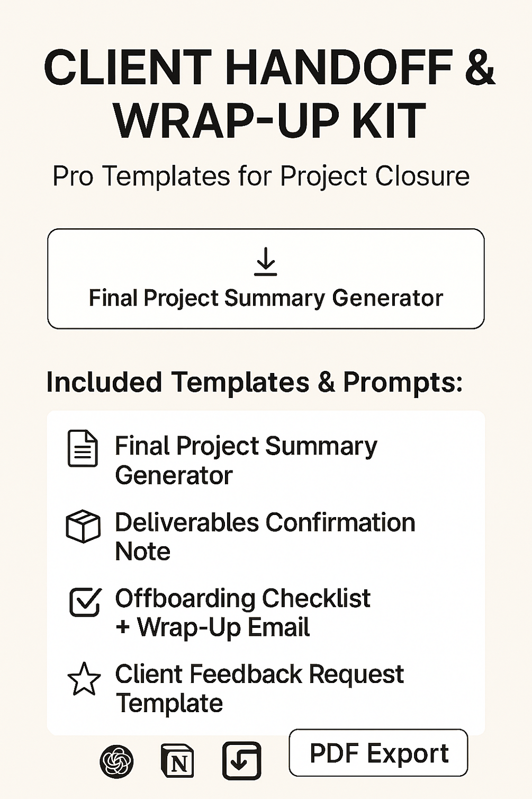Viewport: 532px width, 799px height.
Task: Click the import arrow square icon near PDF Export
Action: click(x=241, y=761)
